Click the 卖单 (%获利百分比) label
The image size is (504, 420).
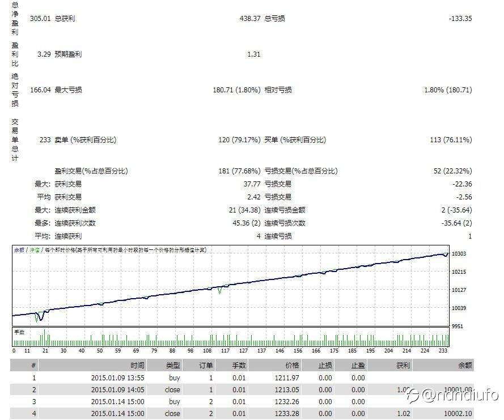pyautogui.click(x=86, y=140)
